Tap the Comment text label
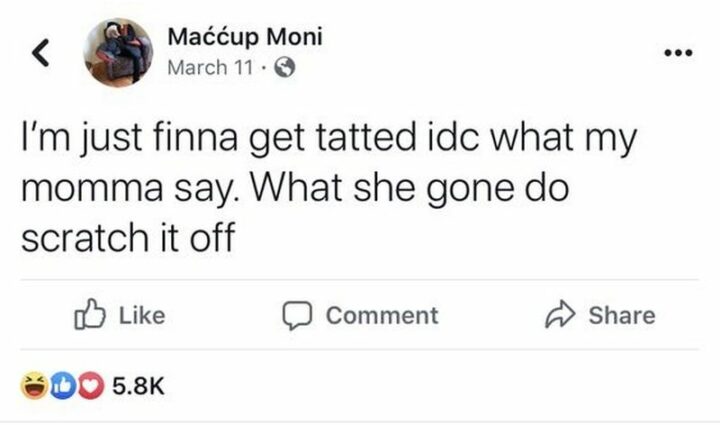This screenshot has width=720, height=425. pos(382,315)
